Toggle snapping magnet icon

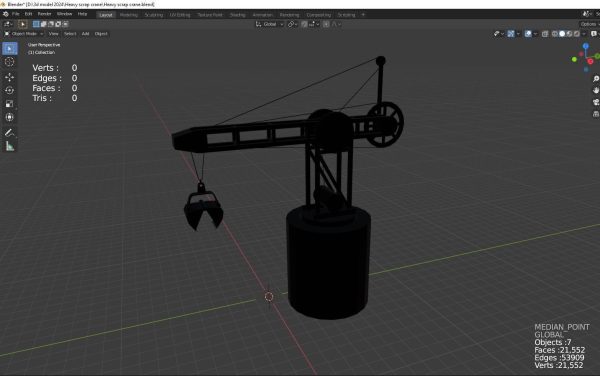coord(304,24)
